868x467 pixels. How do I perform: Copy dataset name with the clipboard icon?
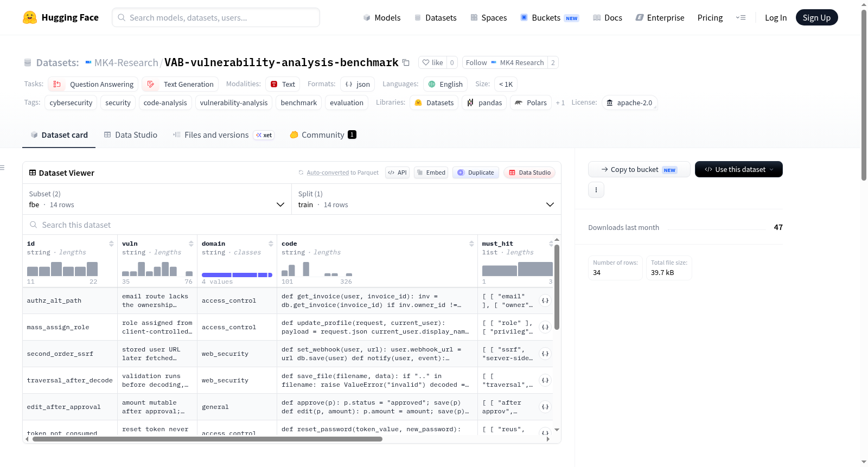[x=406, y=62]
